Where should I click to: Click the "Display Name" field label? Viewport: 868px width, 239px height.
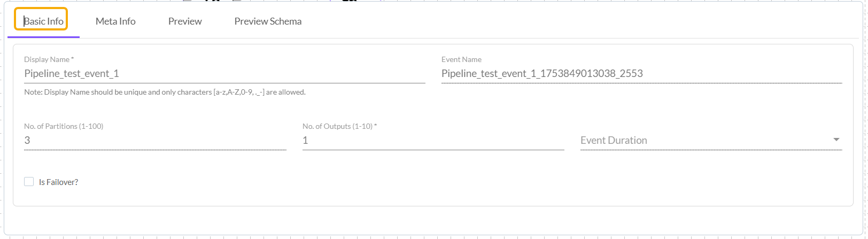pos(46,59)
